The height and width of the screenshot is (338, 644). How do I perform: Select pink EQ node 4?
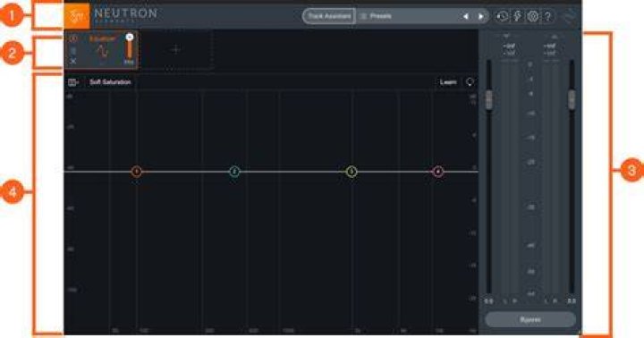(x=438, y=172)
